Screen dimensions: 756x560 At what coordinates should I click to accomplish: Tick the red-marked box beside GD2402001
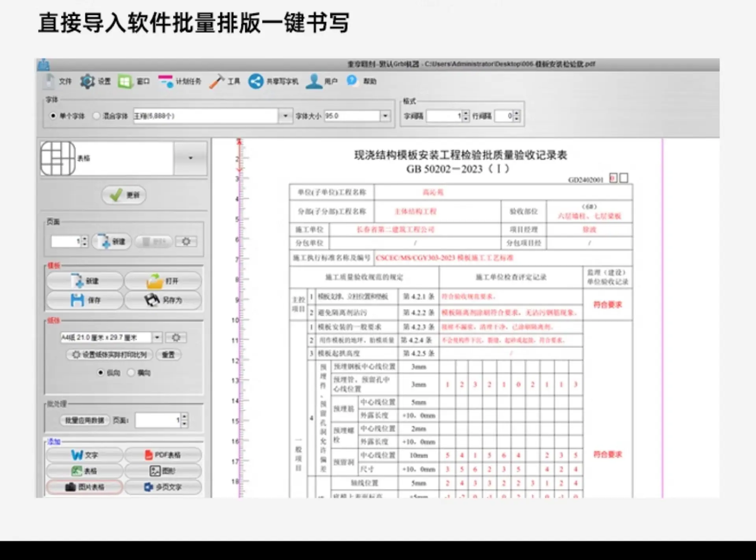pyautogui.click(x=613, y=179)
